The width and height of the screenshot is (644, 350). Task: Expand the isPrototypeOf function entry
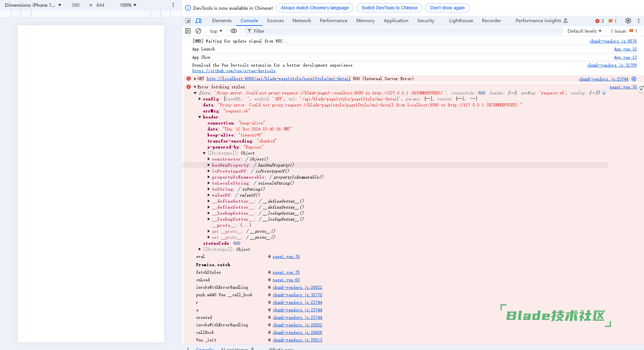tap(209, 171)
